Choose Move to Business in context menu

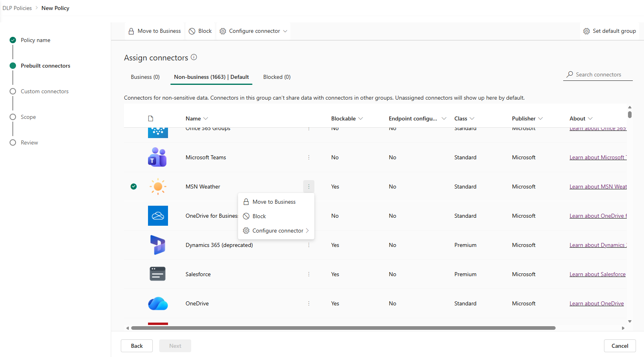(276, 202)
